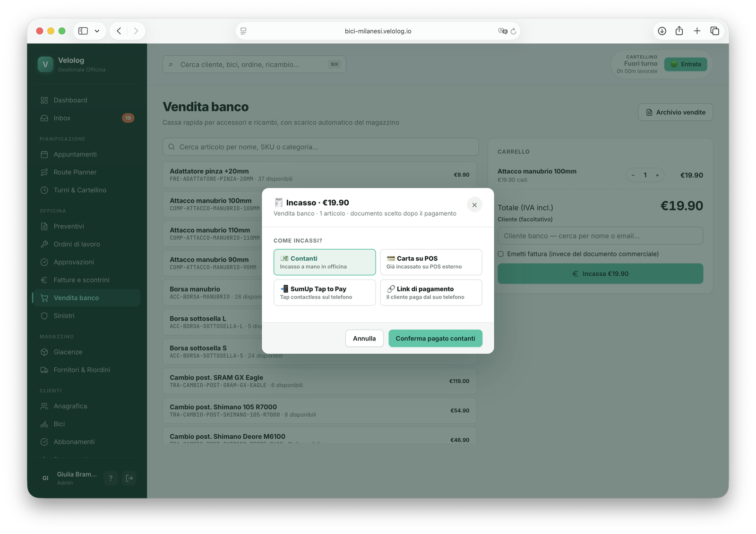The width and height of the screenshot is (756, 534).
Task: Click the Giacenze box icon
Action: [44, 352]
